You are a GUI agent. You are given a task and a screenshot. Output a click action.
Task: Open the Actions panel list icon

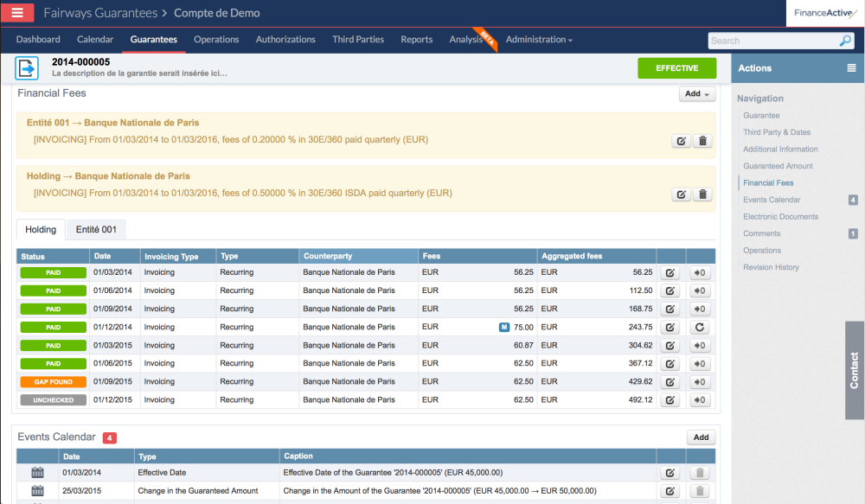pos(851,68)
